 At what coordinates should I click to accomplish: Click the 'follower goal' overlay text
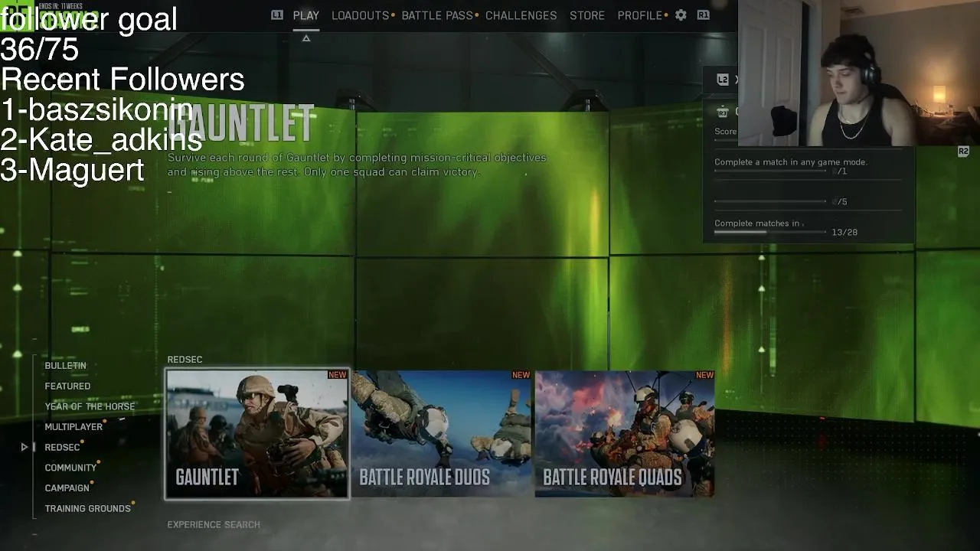(x=89, y=18)
